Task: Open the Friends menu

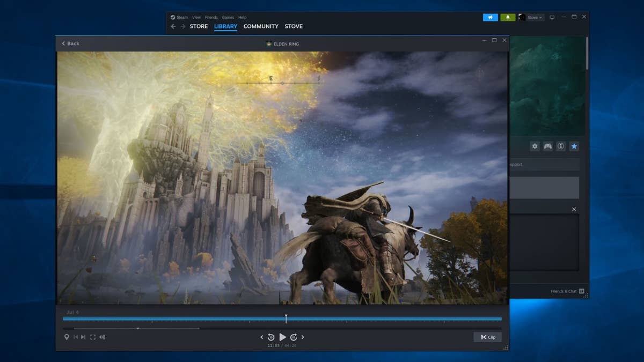Action: [x=211, y=17]
